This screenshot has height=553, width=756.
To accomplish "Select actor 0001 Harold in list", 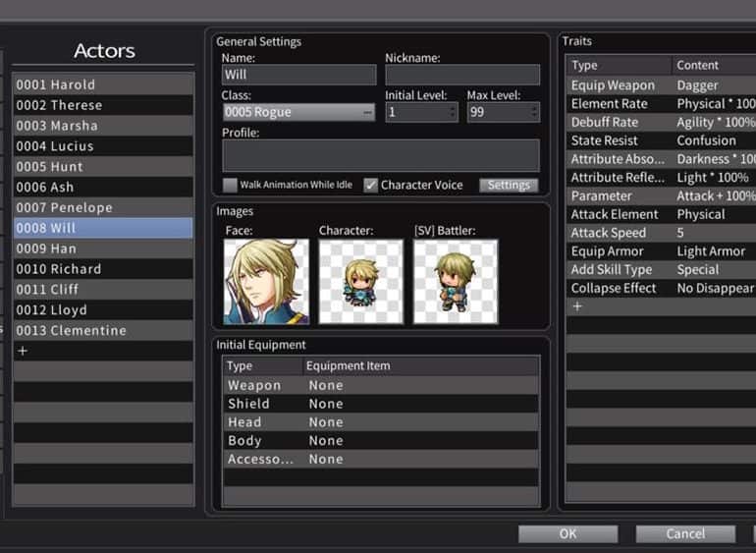I will pyautogui.click(x=102, y=84).
